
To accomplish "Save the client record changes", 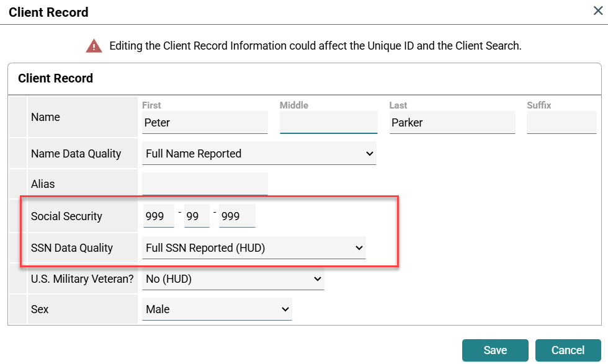I will coord(494,350).
